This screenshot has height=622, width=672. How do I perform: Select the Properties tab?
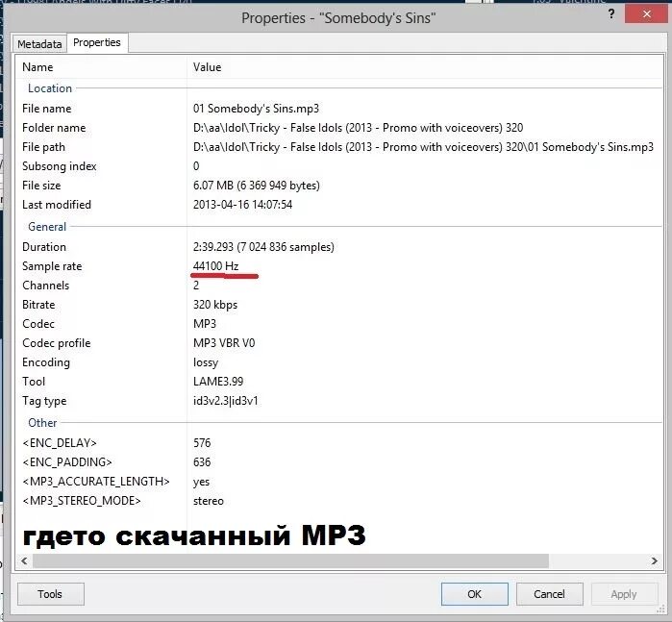pos(97,43)
